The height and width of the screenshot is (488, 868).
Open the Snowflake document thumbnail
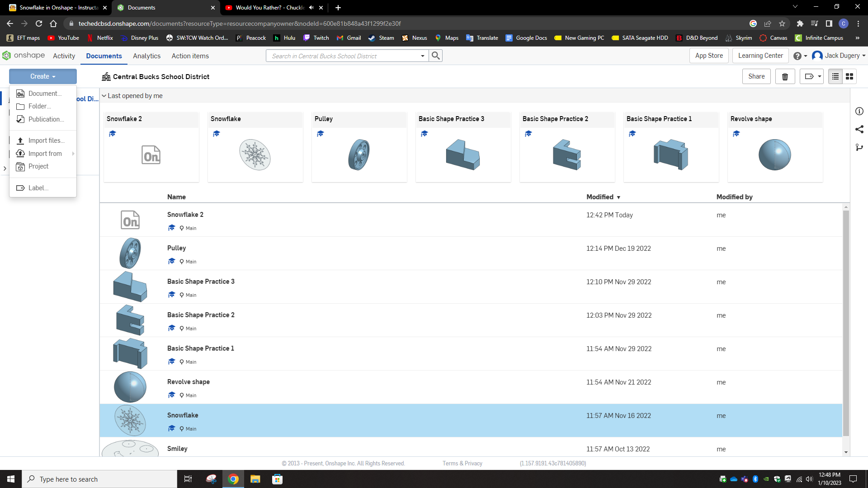coord(255,155)
